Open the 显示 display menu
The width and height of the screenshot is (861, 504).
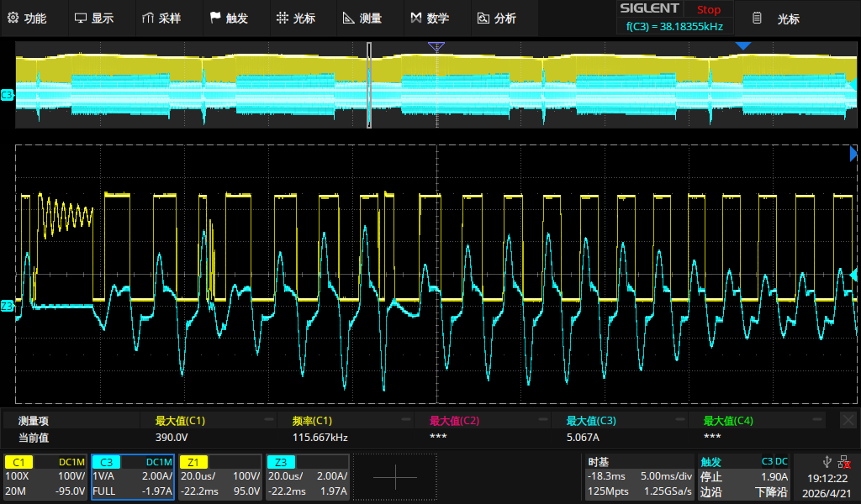(94, 18)
